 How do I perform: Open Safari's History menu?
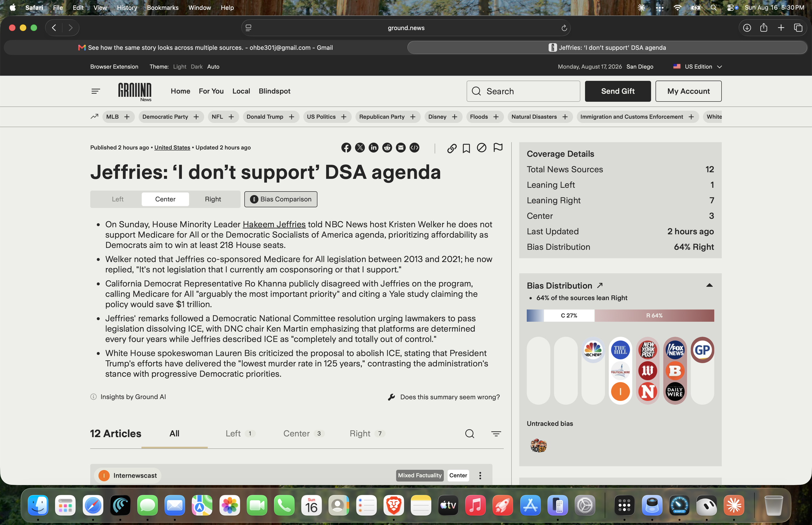coord(127,7)
